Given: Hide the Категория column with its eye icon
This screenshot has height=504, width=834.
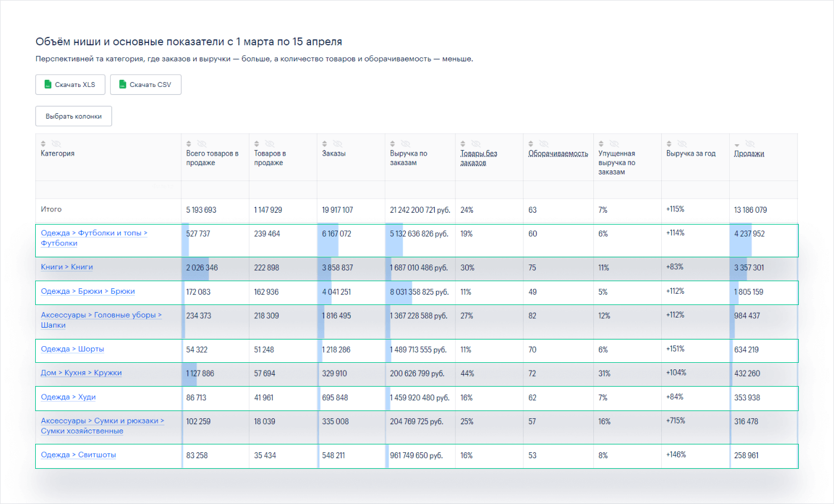Looking at the screenshot, I should pos(57,143).
